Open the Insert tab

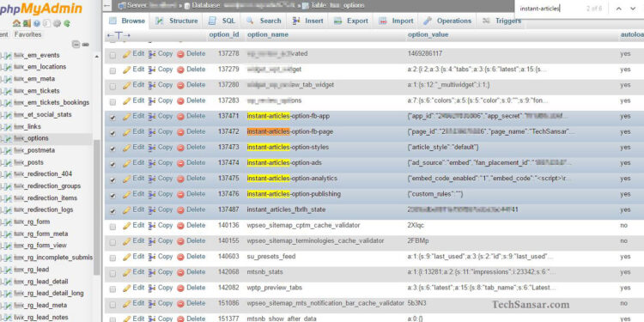coord(308,21)
